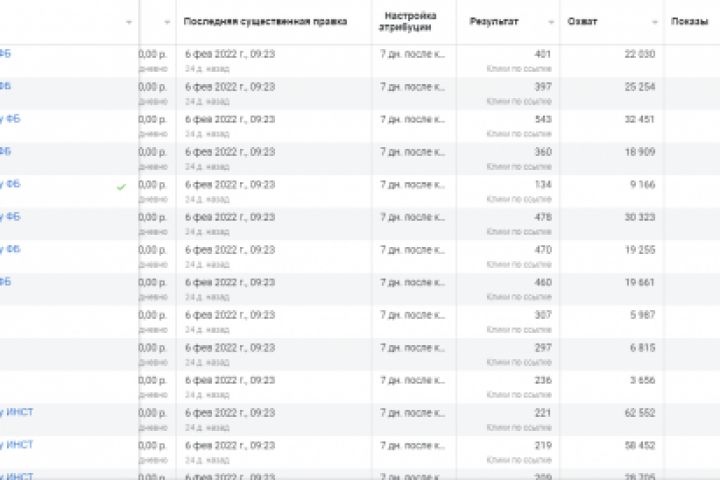
Task: Sort by Последняя существенная правка column header
Action: pos(265,22)
